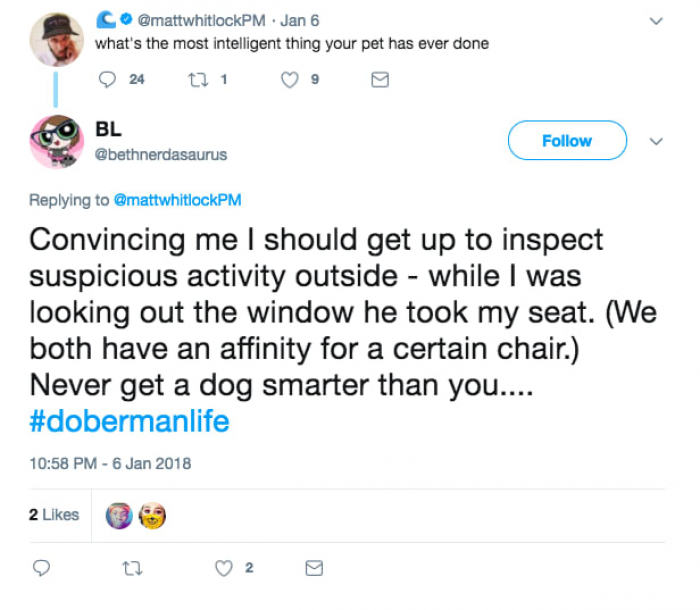Image resolution: width=700 pixels, height=610 pixels.
Task: View the 2 Likes list
Action: (x=54, y=515)
